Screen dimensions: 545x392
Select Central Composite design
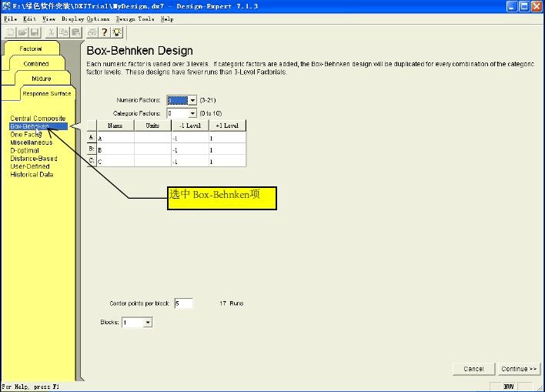click(38, 119)
